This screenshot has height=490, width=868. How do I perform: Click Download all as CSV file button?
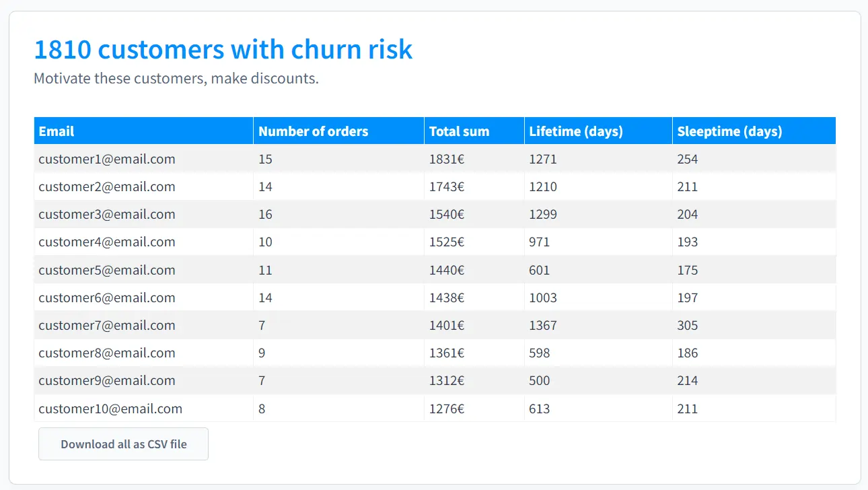123,444
